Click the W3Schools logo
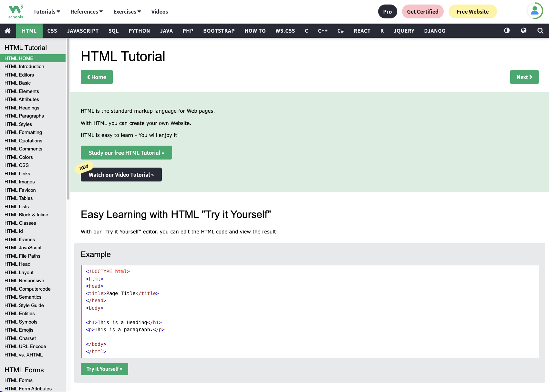Viewport: 549px width, 392px height. coord(16,12)
